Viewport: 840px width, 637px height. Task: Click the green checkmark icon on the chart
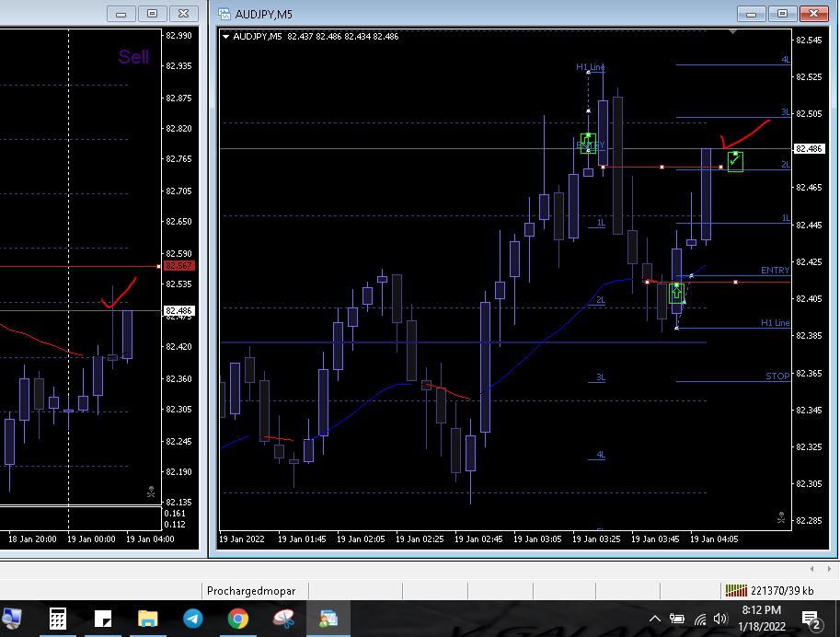point(734,162)
